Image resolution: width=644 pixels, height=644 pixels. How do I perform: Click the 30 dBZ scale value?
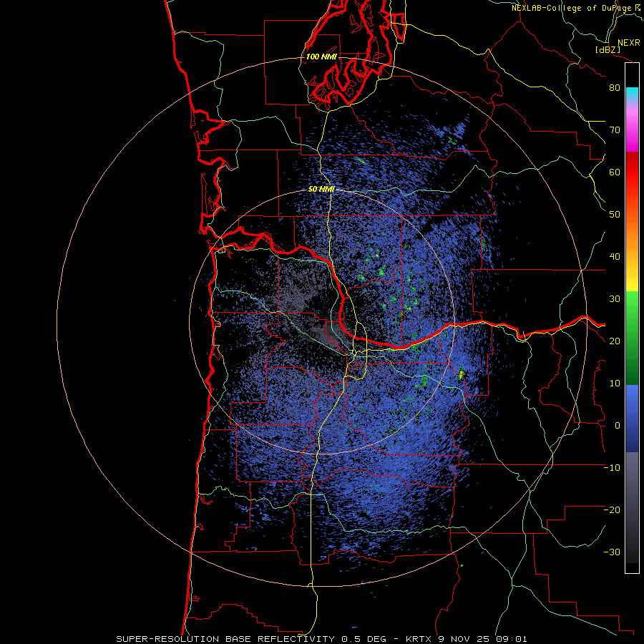[x=615, y=299]
